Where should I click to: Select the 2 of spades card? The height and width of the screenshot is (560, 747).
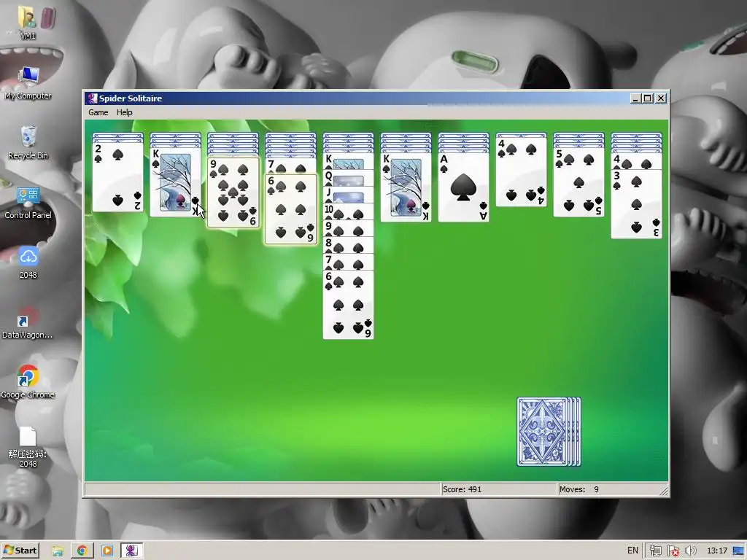click(x=117, y=176)
